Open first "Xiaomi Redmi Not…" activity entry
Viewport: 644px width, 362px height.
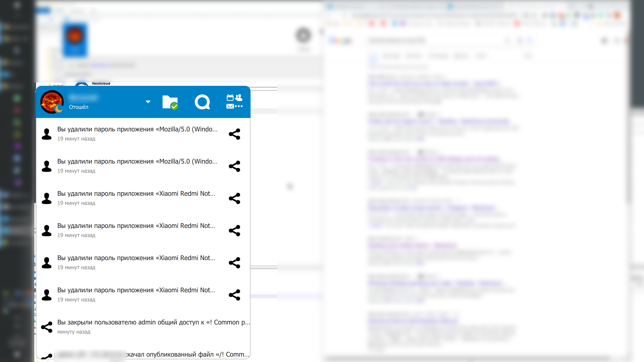tap(143, 198)
